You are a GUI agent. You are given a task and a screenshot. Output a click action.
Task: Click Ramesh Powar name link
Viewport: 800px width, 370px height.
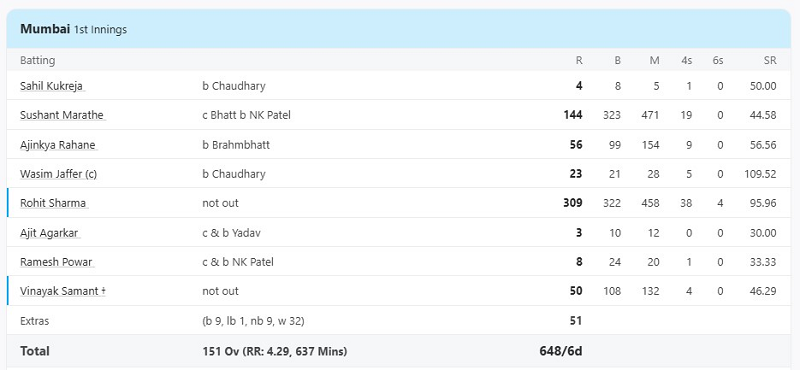pos(56,262)
